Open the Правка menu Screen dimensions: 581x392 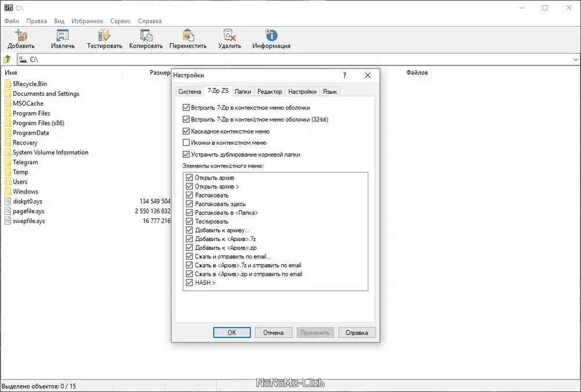[x=36, y=21]
